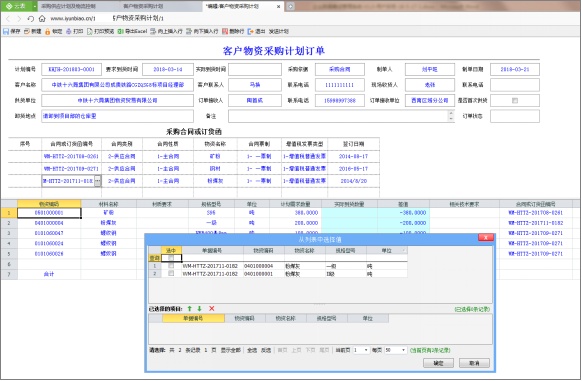Click 向下插入行 (insert row below)

pos(202,32)
